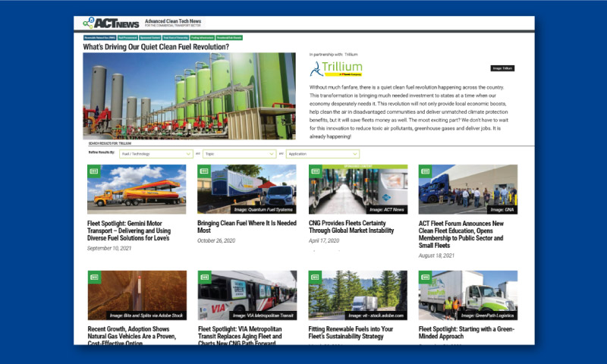Click the VIA bus thumbnail
Image resolution: width=607 pixels, height=364 pixels.
[x=247, y=295]
